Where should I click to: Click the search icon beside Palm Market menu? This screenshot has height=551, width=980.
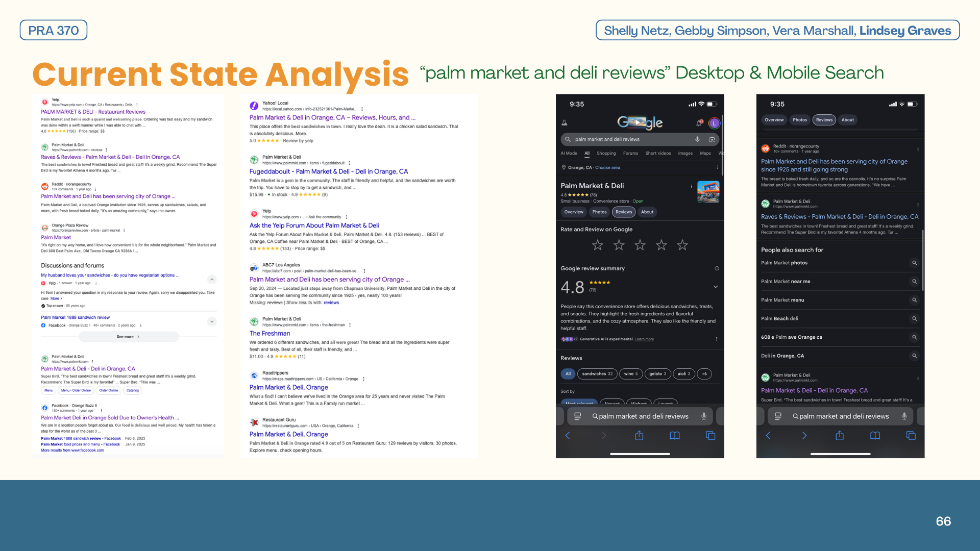(915, 300)
